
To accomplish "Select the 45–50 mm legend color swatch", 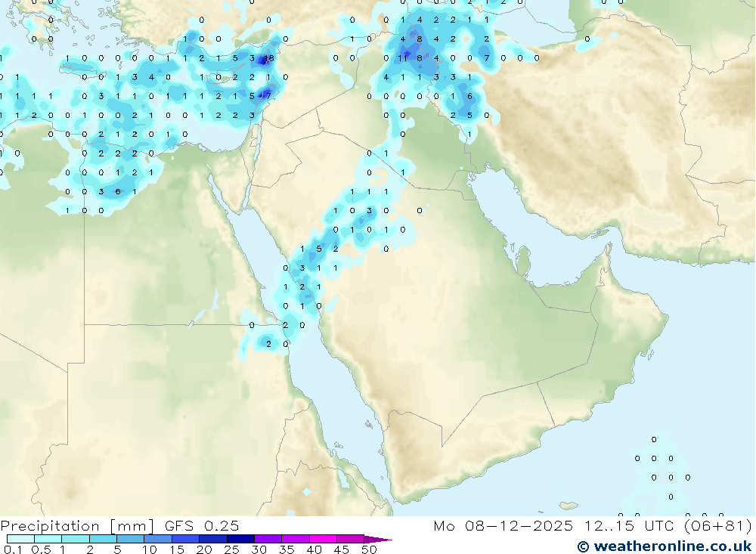I will pyautogui.click(x=351, y=539).
